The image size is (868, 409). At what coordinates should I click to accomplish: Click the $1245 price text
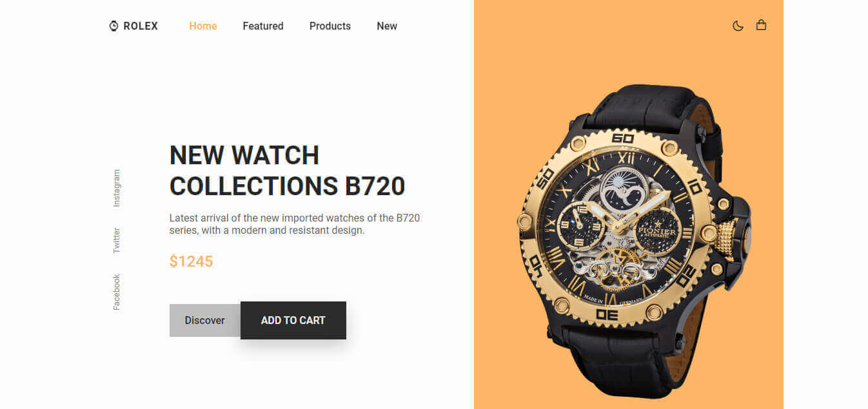(191, 262)
